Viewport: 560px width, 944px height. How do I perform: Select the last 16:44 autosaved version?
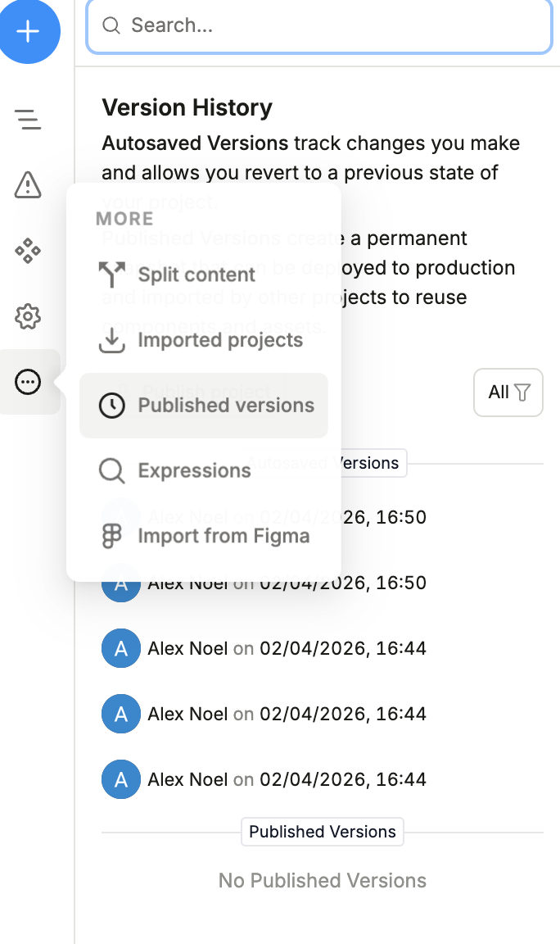(287, 779)
